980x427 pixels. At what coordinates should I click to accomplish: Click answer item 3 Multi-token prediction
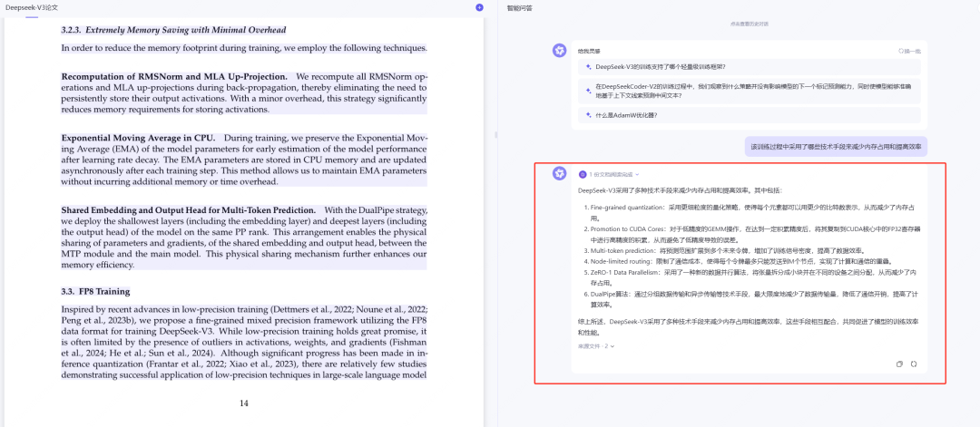(725, 250)
